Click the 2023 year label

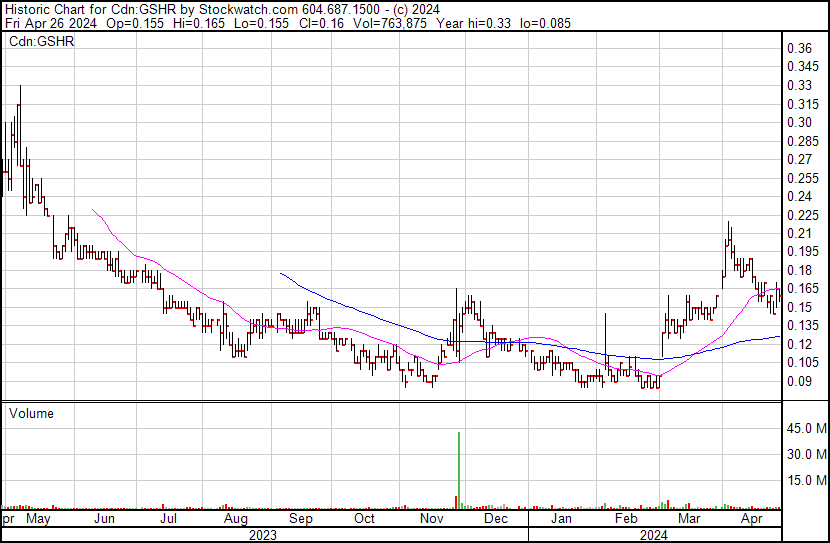tap(262, 535)
